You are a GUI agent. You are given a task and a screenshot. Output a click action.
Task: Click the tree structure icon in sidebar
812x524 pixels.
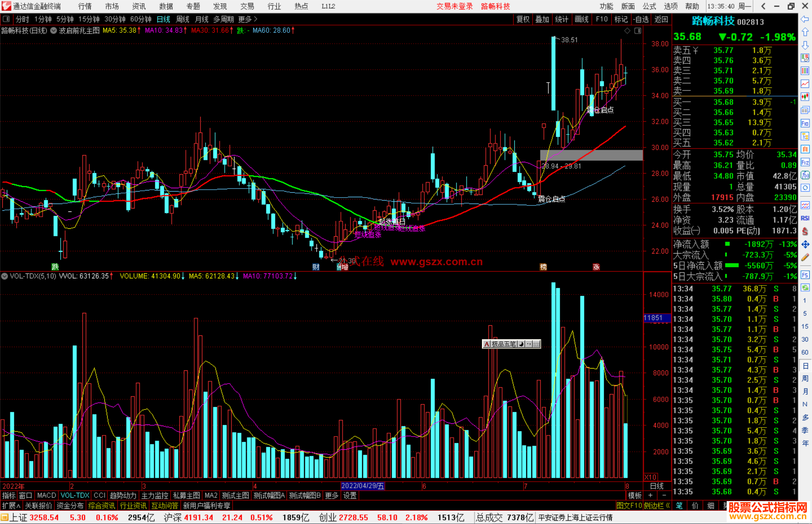pos(805,136)
